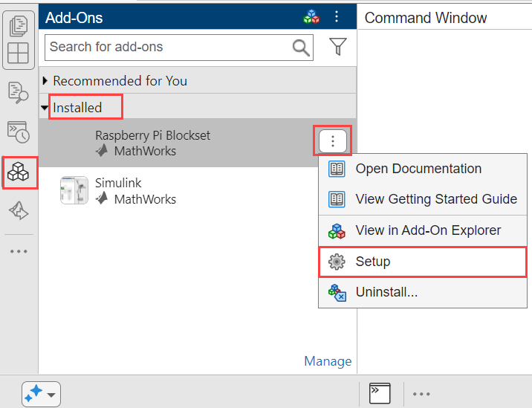Click the Simulink add-on thumbnail

[x=74, y=190]
